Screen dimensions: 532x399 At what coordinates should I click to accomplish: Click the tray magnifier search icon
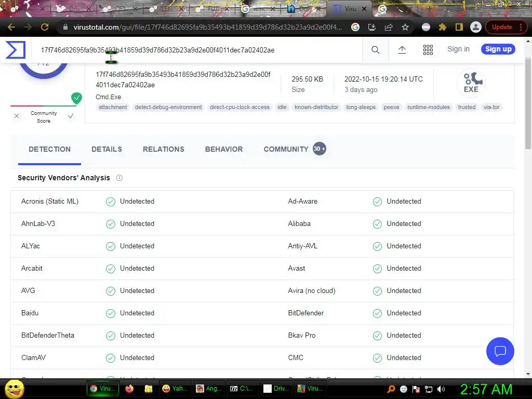point(391,389)
